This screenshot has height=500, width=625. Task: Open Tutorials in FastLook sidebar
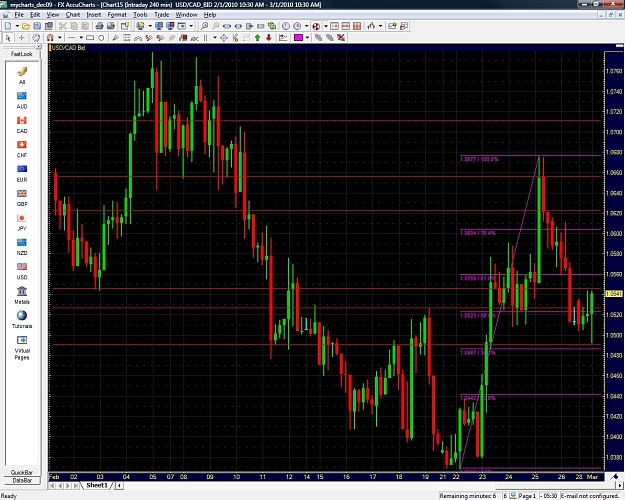pyautogui.click(x=22, y=320)
